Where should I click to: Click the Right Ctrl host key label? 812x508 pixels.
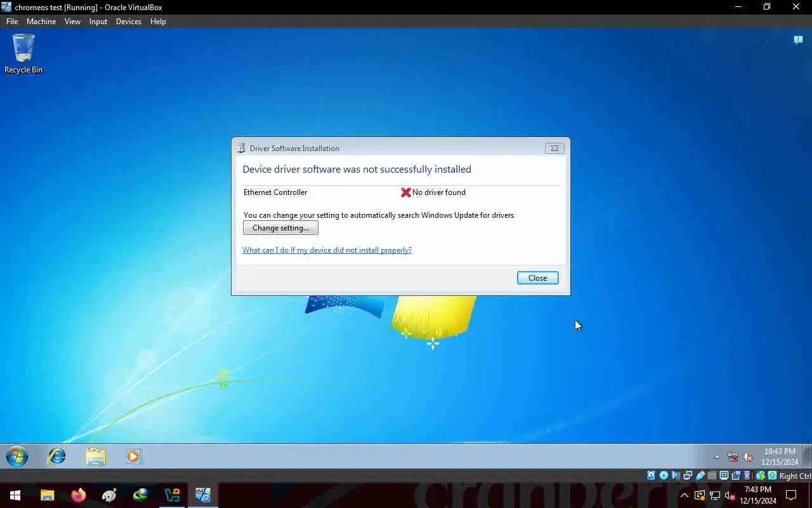795,476
